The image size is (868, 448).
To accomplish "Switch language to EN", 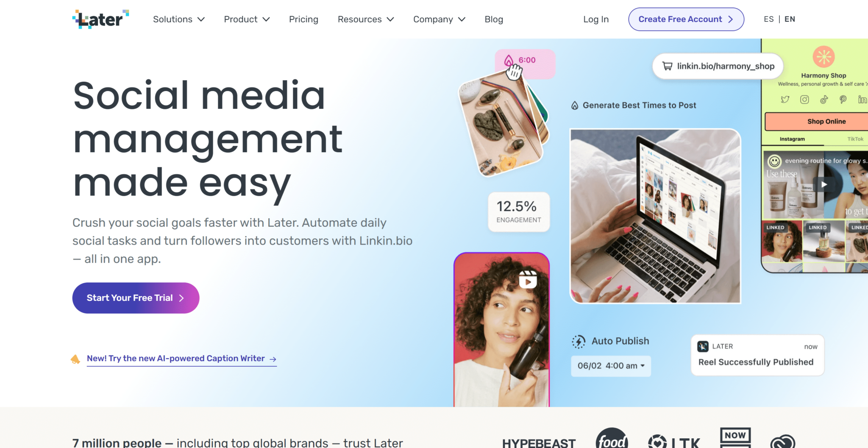I will [790, 19].
